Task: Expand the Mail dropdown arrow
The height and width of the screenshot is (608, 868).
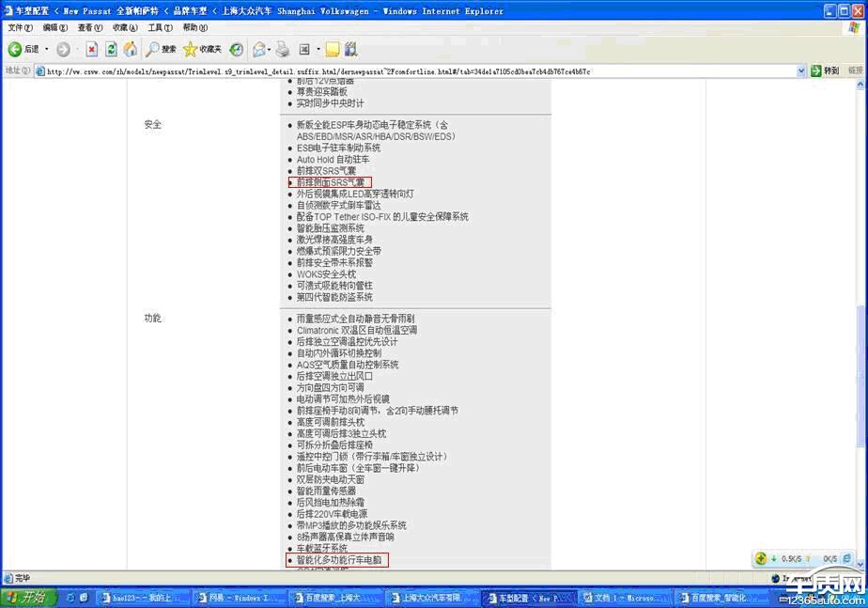Action: (x=269, y=49)
